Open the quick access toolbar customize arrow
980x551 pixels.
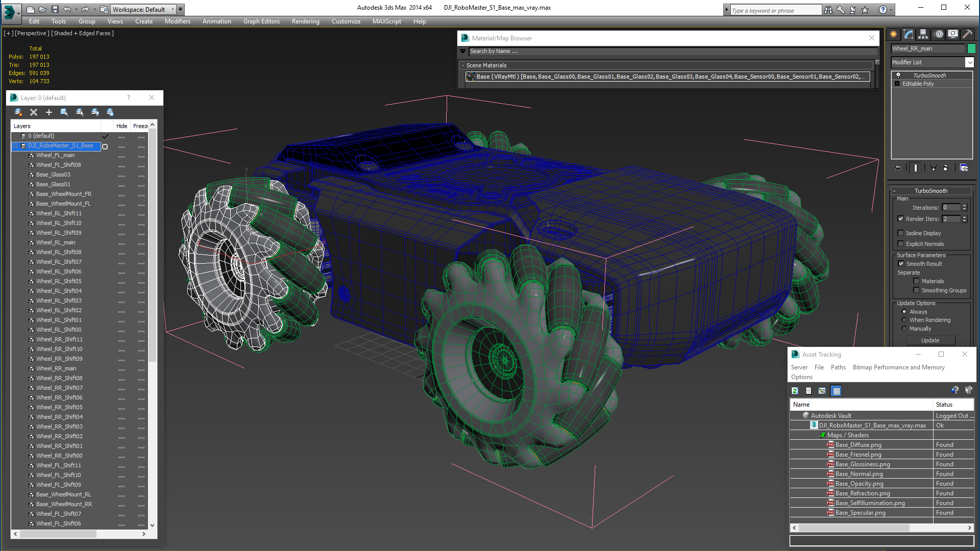pyautogui.click(x=180, y=9)
